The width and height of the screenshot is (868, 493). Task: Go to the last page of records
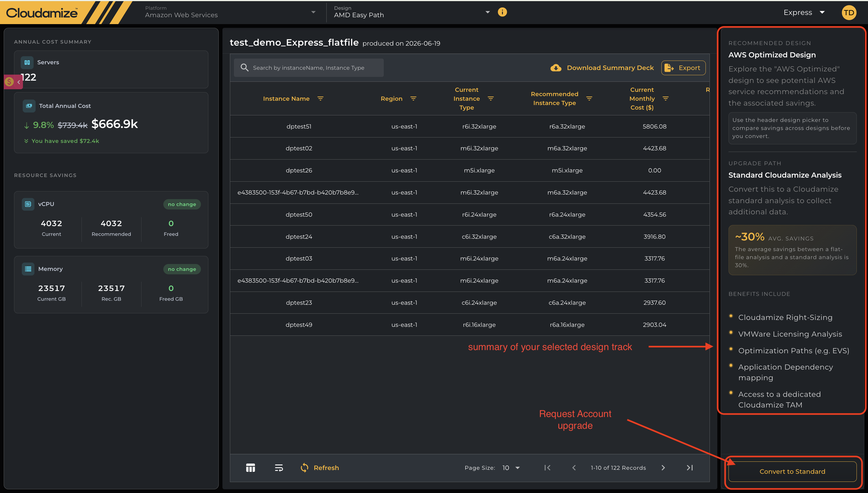[689, 468]
